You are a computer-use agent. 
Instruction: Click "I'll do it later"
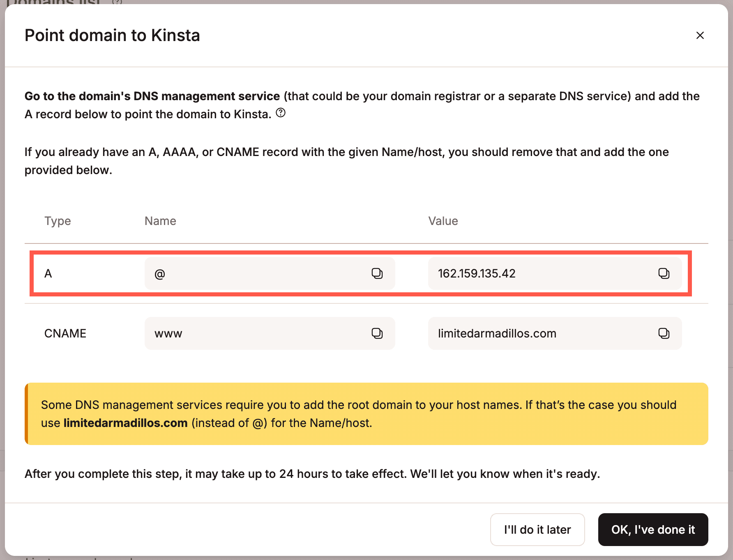pos(537,529)
